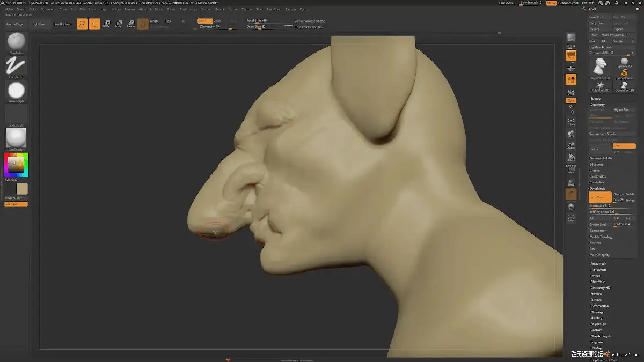Open the Stroke menu
This screenshot has height=362, width=644.
point(233,9)
